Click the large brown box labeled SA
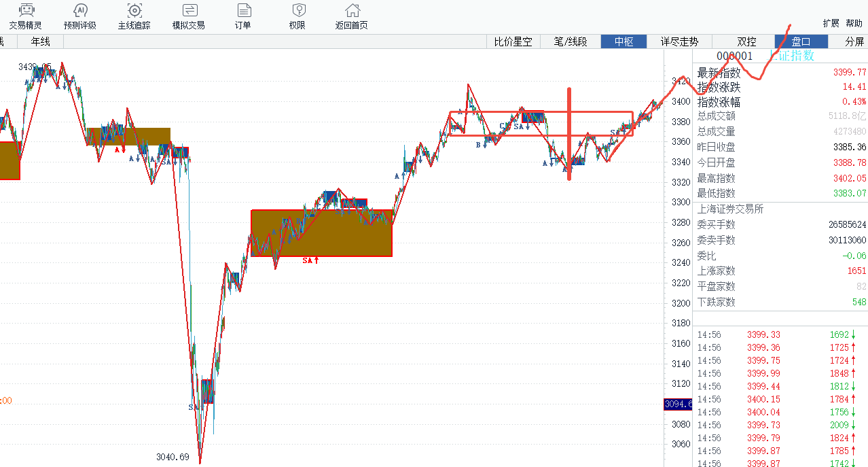Image resolution: width=868 pixels, height=467 pixels. [321, 233]
